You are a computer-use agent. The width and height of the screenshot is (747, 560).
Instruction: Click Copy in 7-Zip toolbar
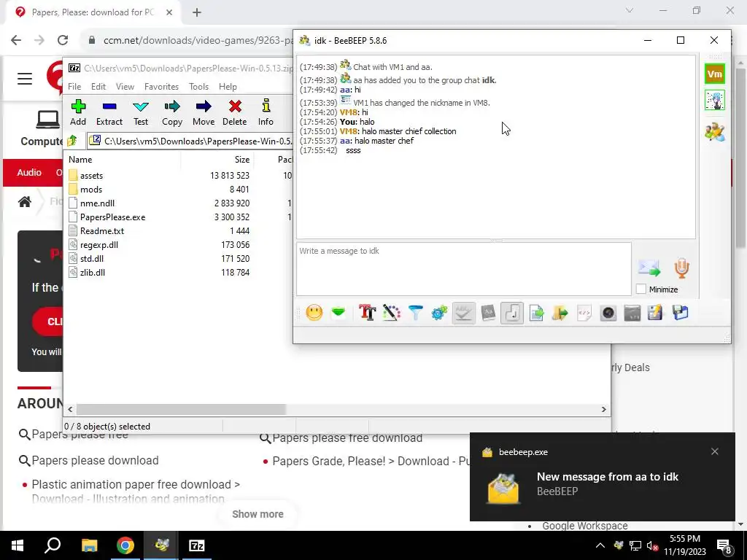172,112
